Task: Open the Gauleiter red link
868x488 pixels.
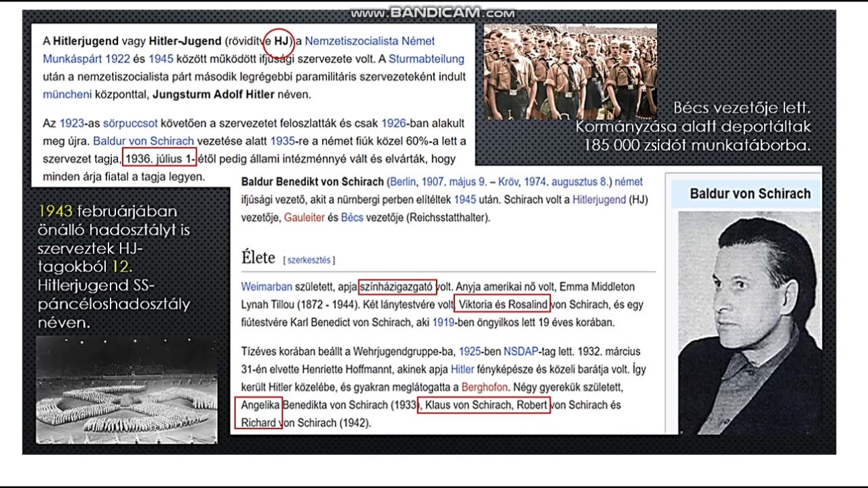Action: [x=304, y=218]
